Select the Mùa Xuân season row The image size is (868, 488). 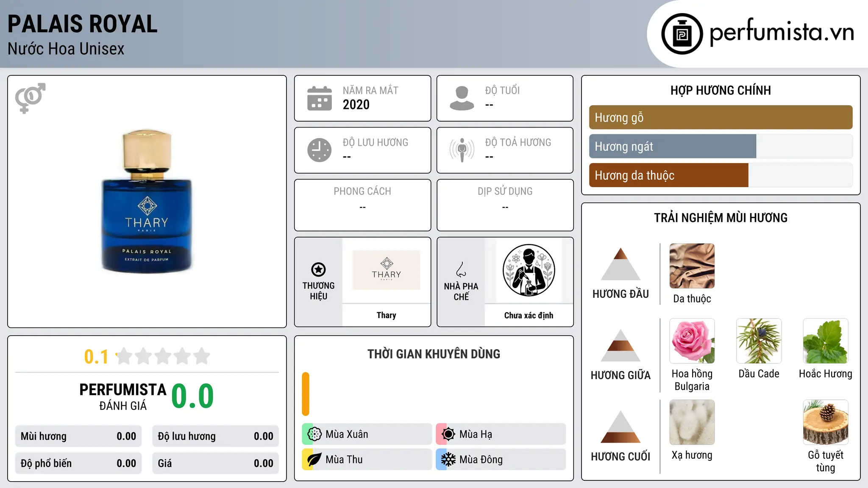[367, 434]
